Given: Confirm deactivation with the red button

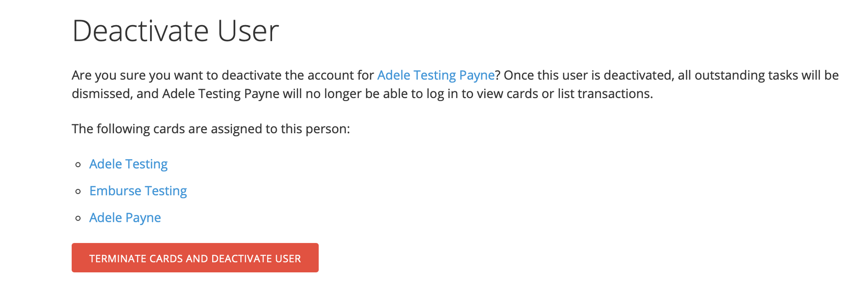Looking at the screenshot, I should coord(195,258).
